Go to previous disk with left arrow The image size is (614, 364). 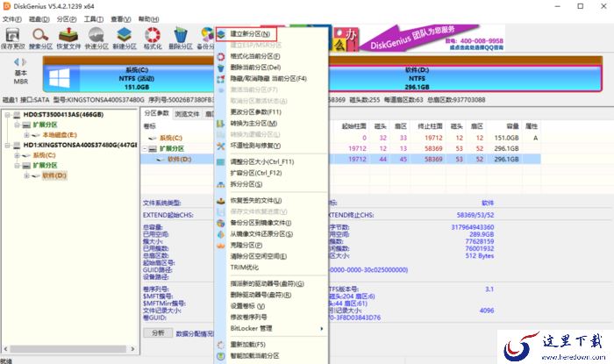(x=17, y=62)
